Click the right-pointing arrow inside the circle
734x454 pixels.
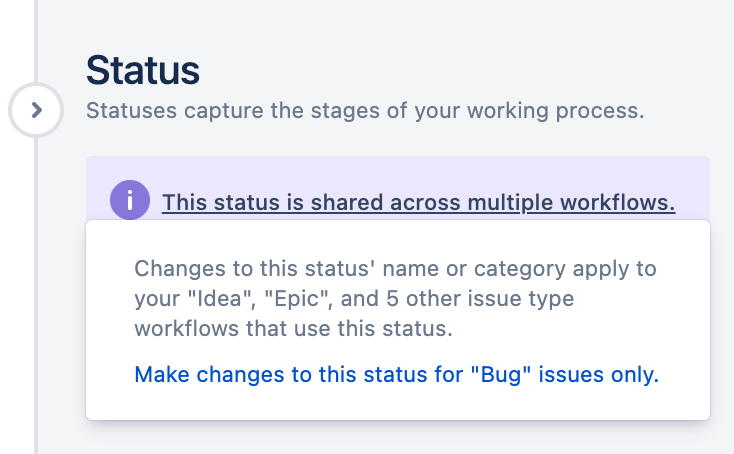(x=37, y=110)
